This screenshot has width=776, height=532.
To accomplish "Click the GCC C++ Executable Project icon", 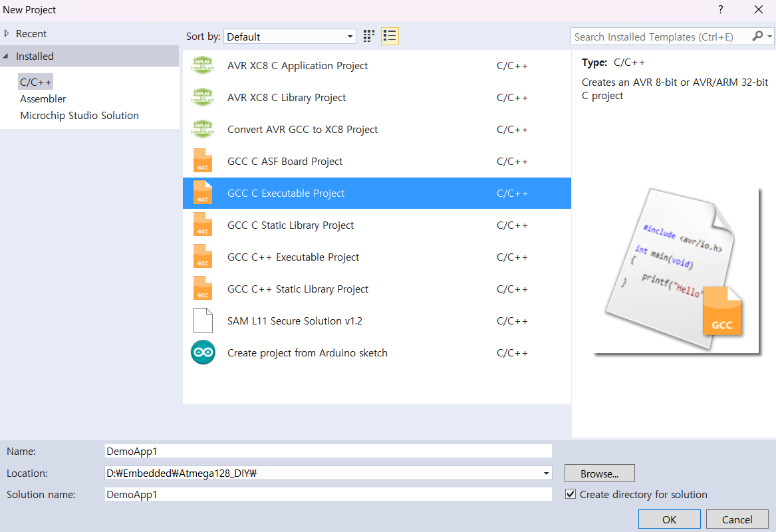I will click(203, 257).
